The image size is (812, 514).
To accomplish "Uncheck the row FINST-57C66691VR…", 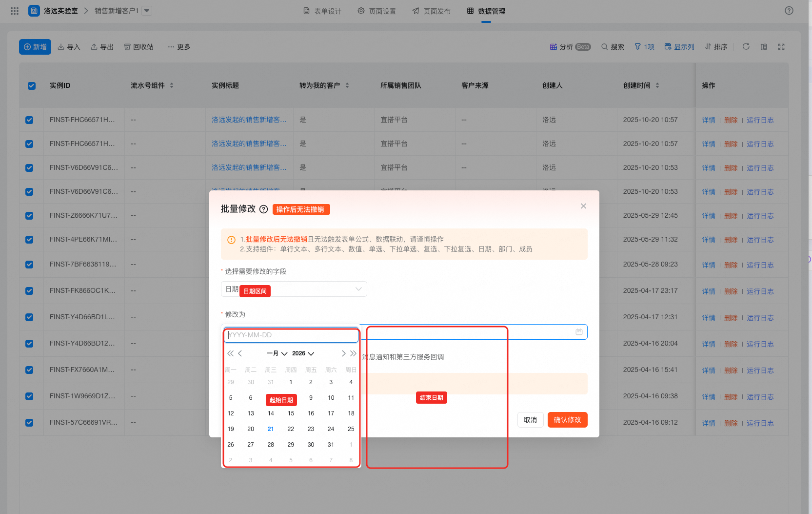I will click(x=29, y=423).
